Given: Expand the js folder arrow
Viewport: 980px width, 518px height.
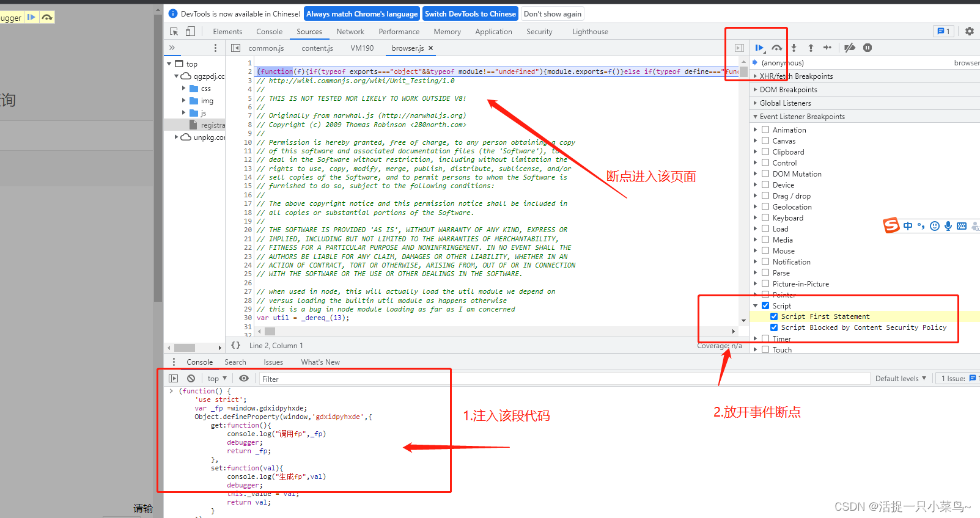Looking at the screenshot, I should tap(184, 112).
